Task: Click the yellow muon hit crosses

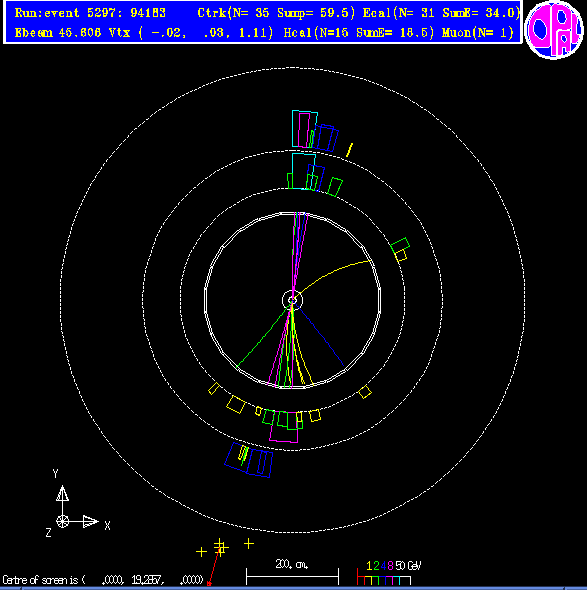Action: (225, 547)
